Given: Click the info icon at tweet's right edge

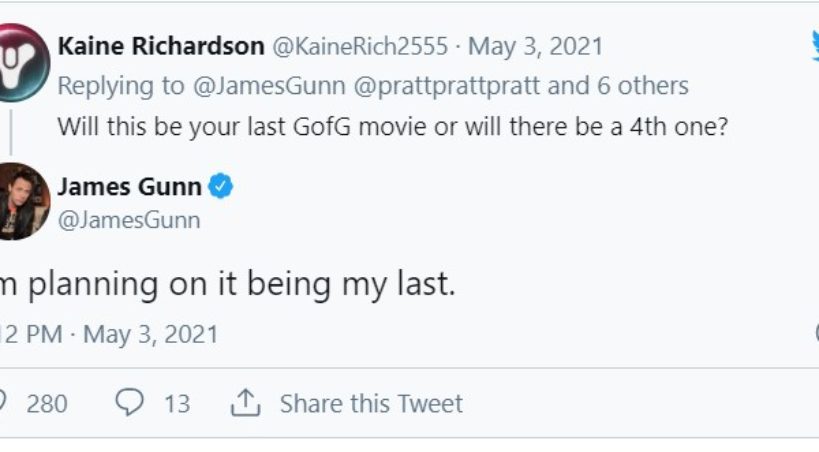Looking at the screenshot, I should [814, 332].
